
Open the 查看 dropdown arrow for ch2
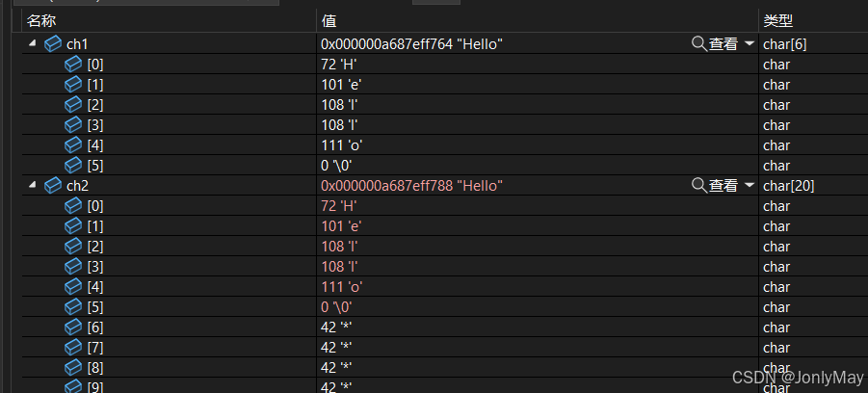click(749, 186)
